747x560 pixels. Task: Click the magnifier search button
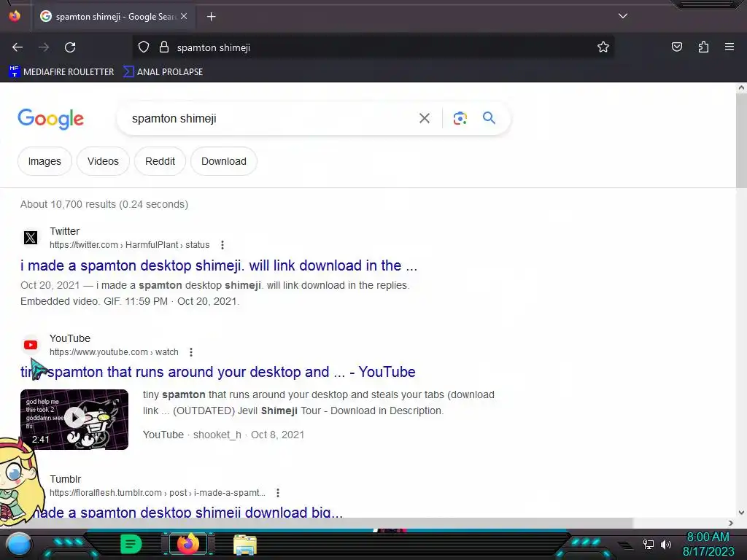pyautogui.click(x=489, y=118)
